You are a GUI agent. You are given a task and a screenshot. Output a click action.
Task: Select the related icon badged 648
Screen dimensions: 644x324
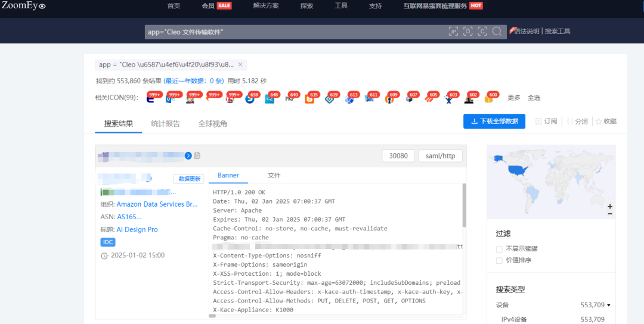[x=270, y=99]
